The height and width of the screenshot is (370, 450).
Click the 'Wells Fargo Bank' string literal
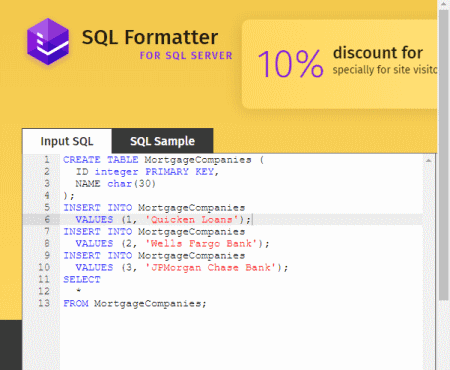pos(201,244)
